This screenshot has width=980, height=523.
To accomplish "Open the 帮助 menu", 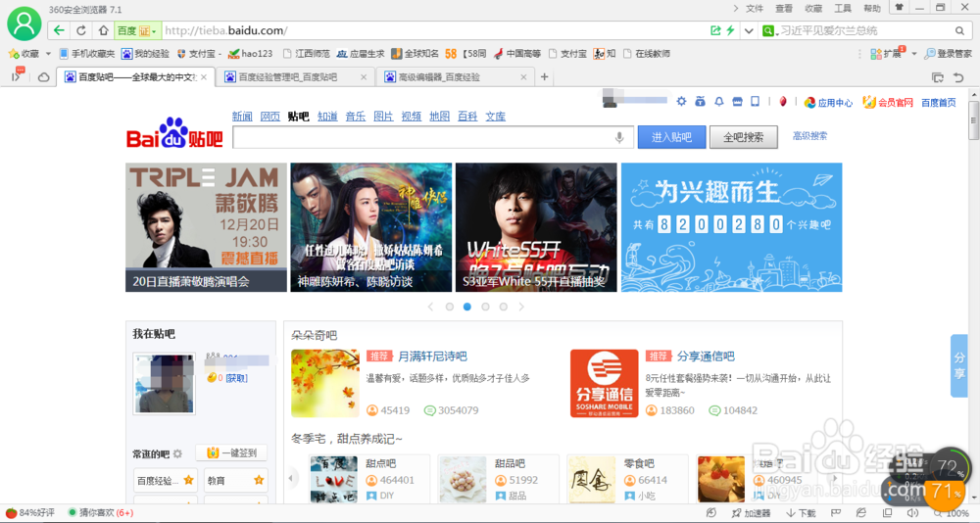I will coord(872,8).
